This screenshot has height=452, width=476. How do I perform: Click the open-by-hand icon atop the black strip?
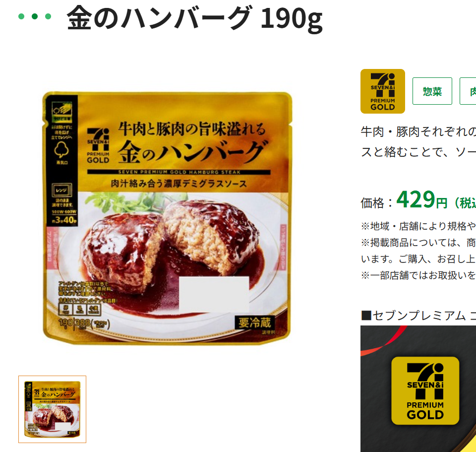(62, 109)
